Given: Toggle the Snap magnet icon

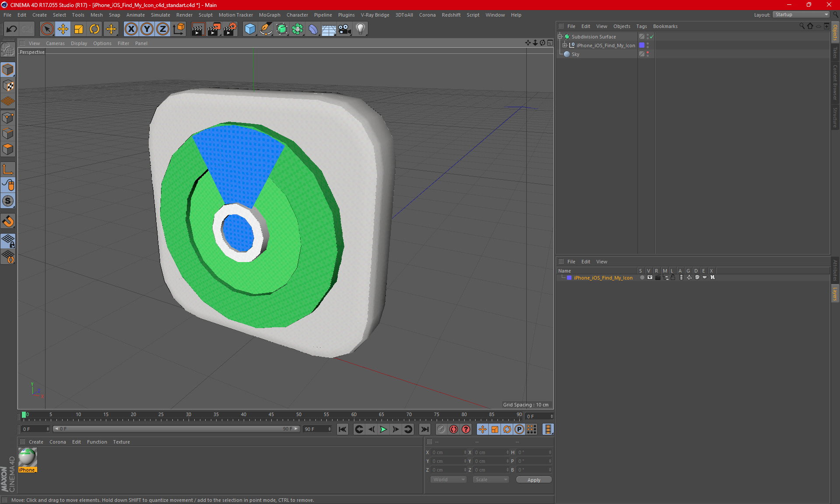Looking at the screenshot, I should pyautogui.click(x=8, y=221).
